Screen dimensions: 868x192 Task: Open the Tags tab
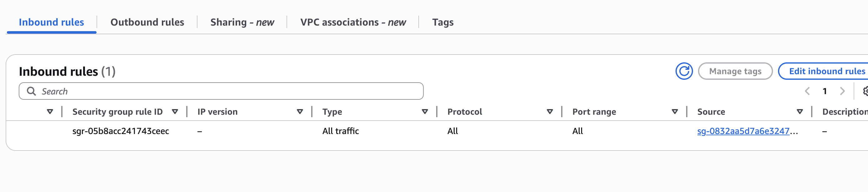[442, 22]
